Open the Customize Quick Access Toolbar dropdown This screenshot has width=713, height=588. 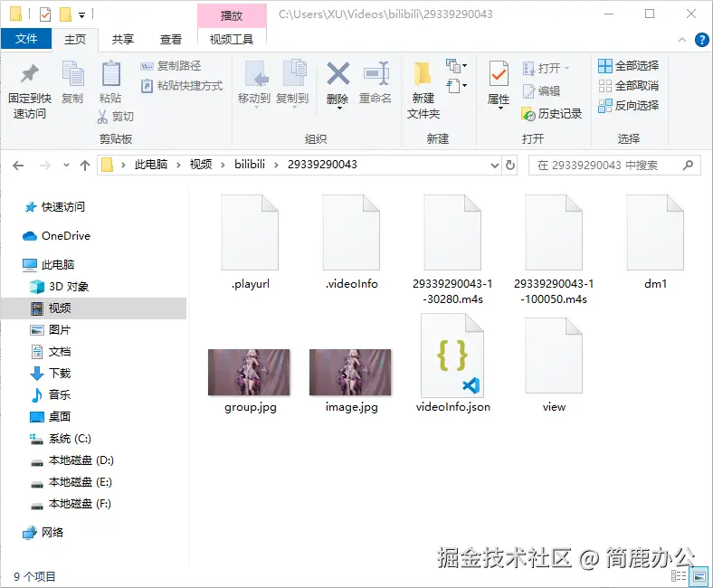[81, 15]
